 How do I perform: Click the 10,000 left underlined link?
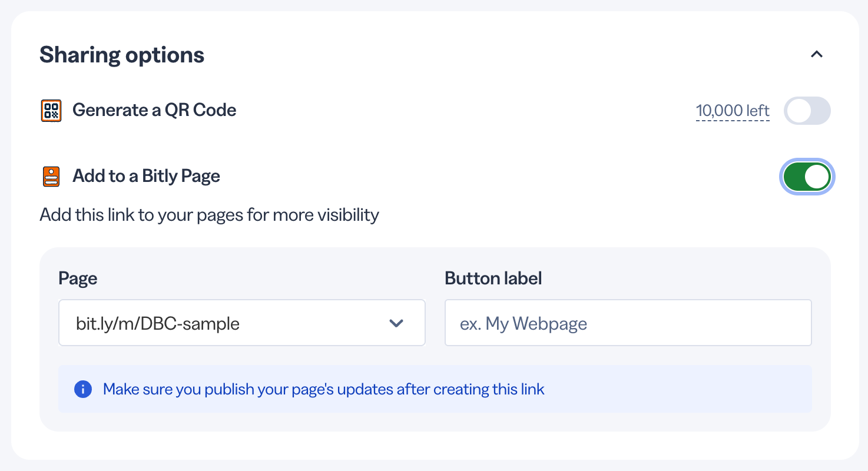(733, 111)
